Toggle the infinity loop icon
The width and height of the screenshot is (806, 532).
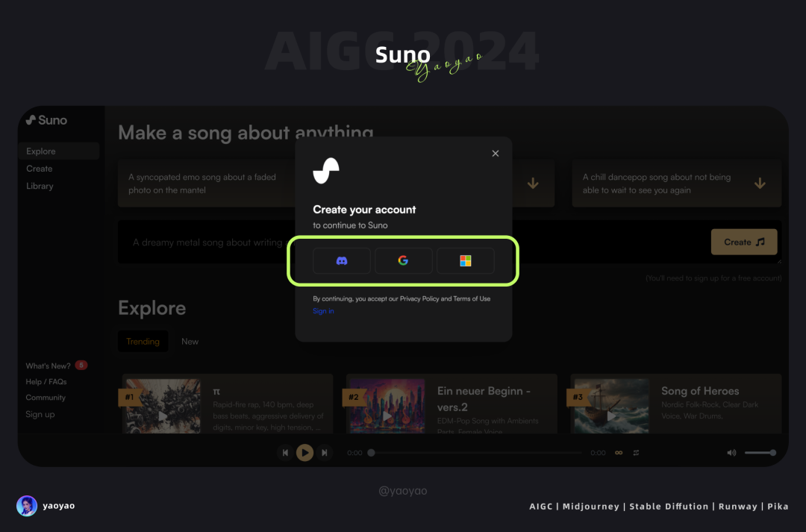(619, 453)
